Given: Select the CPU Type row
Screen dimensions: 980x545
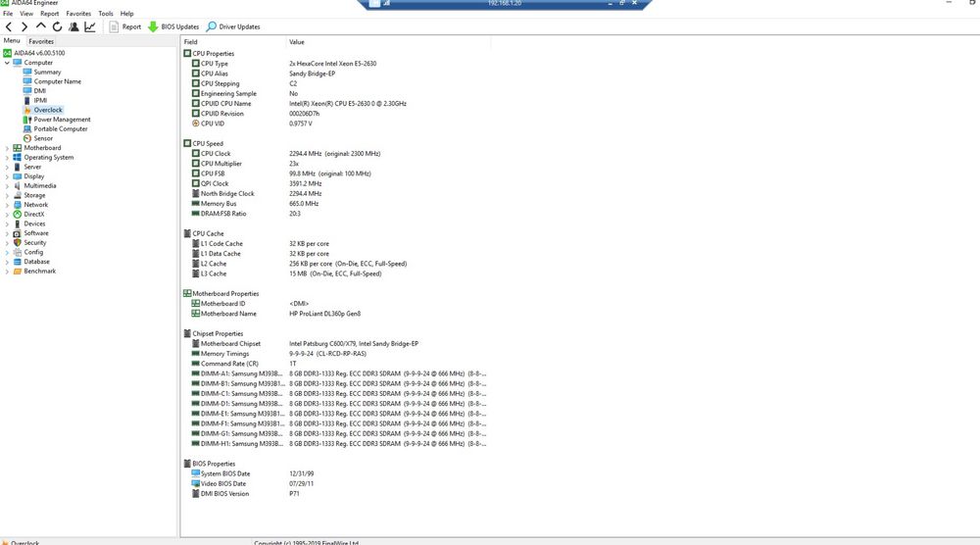Looking at the screenshot, I should click(x=336, y=64).
